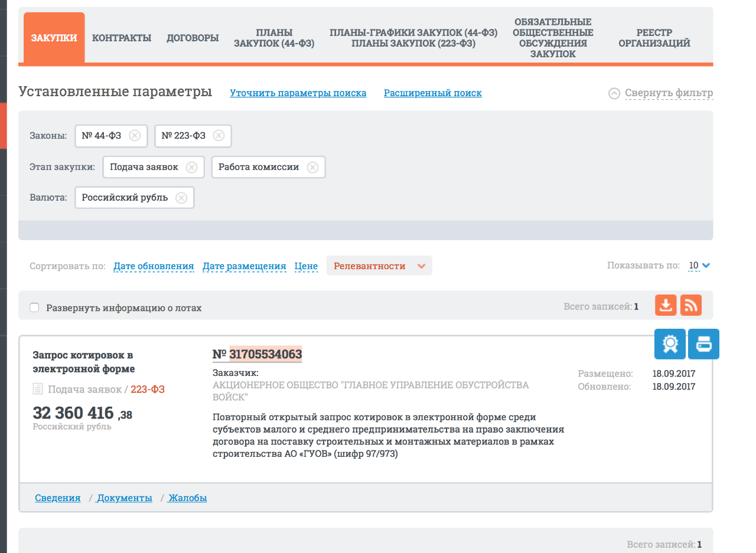Remove the Работа комиссии filter tag
The height and width of the screenshot is (553, 756).
tap(312, 167)
